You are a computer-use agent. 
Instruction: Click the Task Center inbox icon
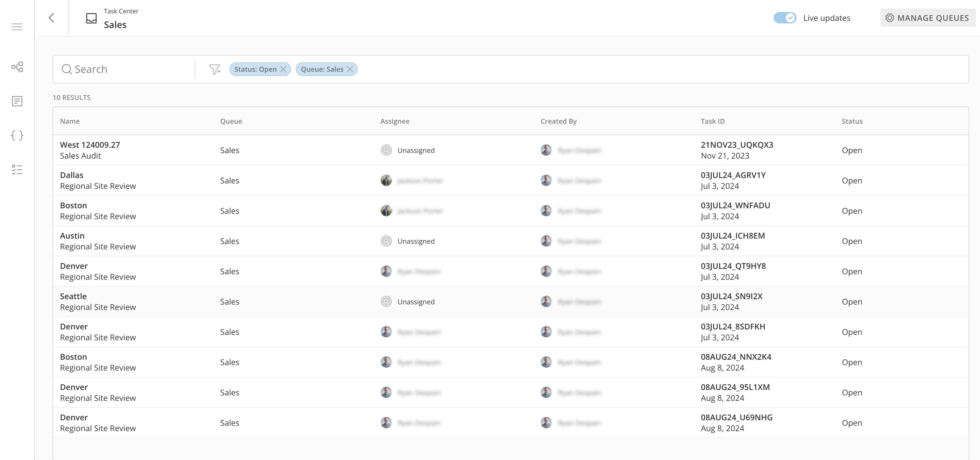point(91,18)
